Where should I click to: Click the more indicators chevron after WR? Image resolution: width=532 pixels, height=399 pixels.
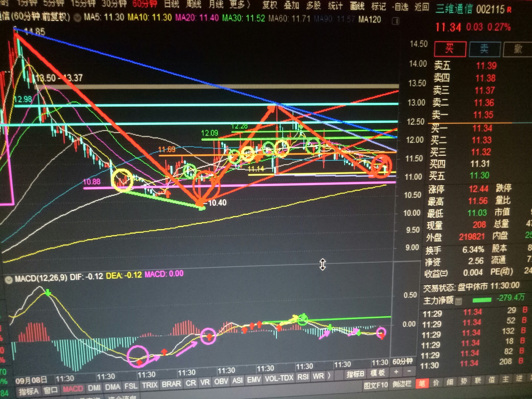(329, 376)
